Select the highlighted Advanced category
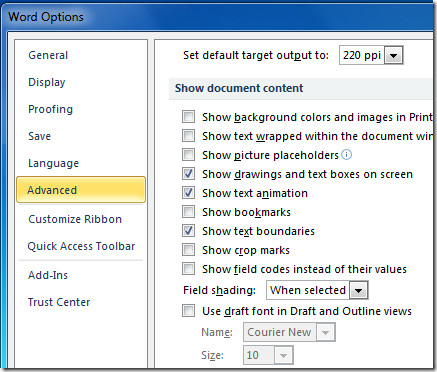 pyautogui.click(x=81, y=190)
